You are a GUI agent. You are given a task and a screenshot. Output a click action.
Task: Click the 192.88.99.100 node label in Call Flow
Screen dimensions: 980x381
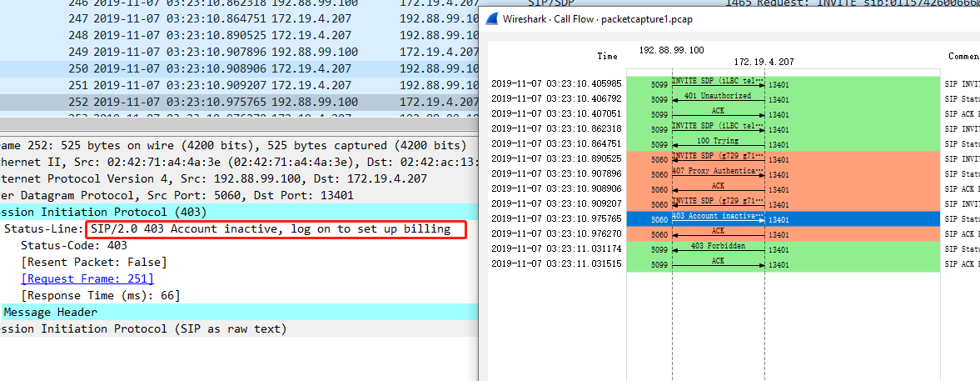(x=672, y=49)
